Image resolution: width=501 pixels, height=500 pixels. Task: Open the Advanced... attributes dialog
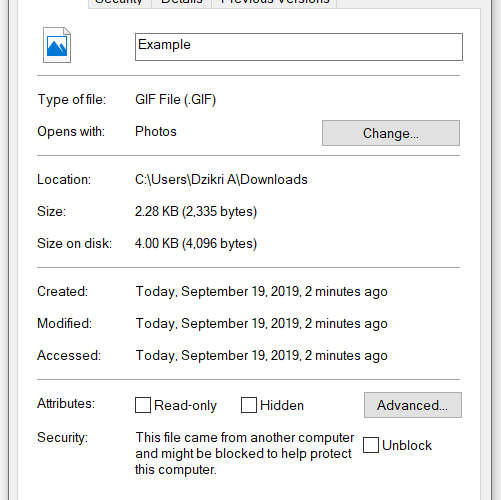(x=413, y=405)
